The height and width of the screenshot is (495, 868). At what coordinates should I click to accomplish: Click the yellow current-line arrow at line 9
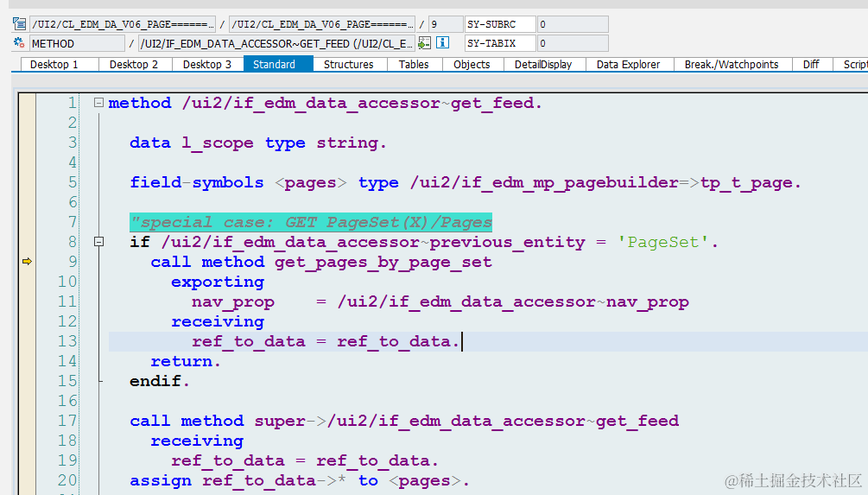[27, 262]
